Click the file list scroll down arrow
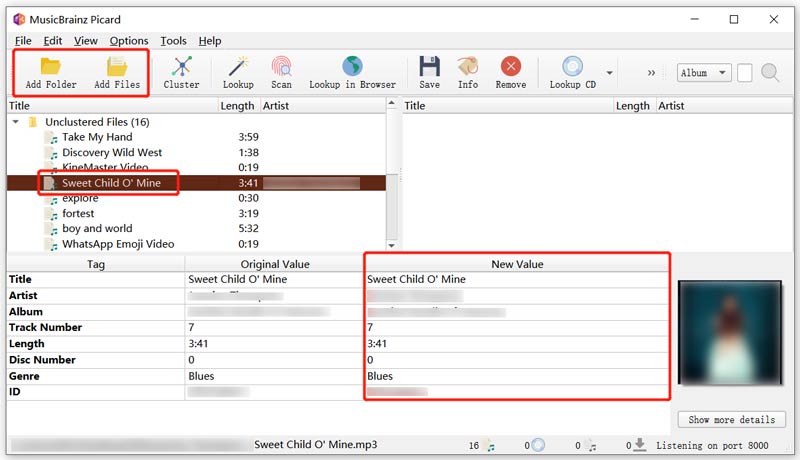Image resolution: width=800 pixels, height=460 pixels. [391, 245]
